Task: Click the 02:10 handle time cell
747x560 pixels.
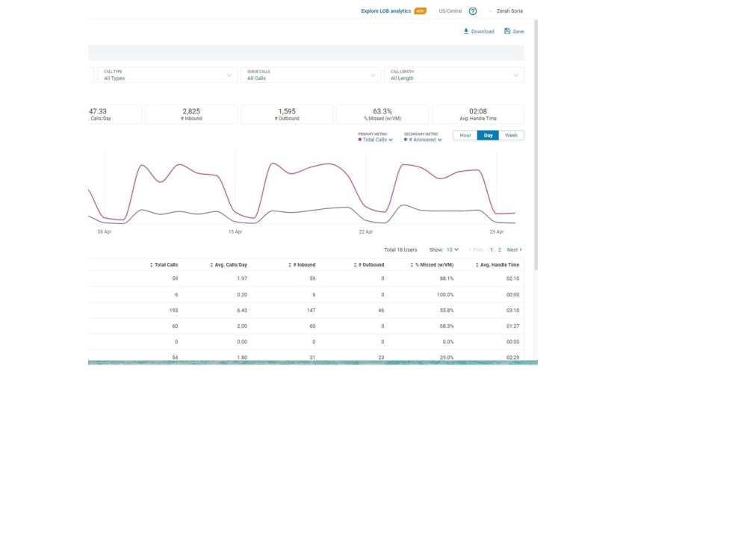Action: point(512,279)
